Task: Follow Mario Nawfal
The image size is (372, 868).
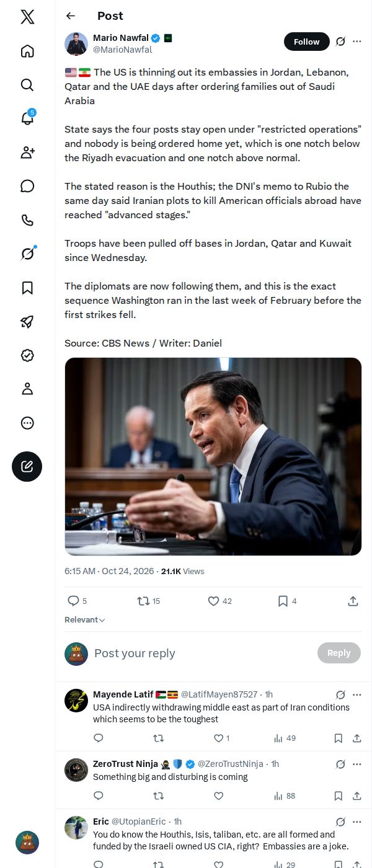Action: [x=306, y=42]
